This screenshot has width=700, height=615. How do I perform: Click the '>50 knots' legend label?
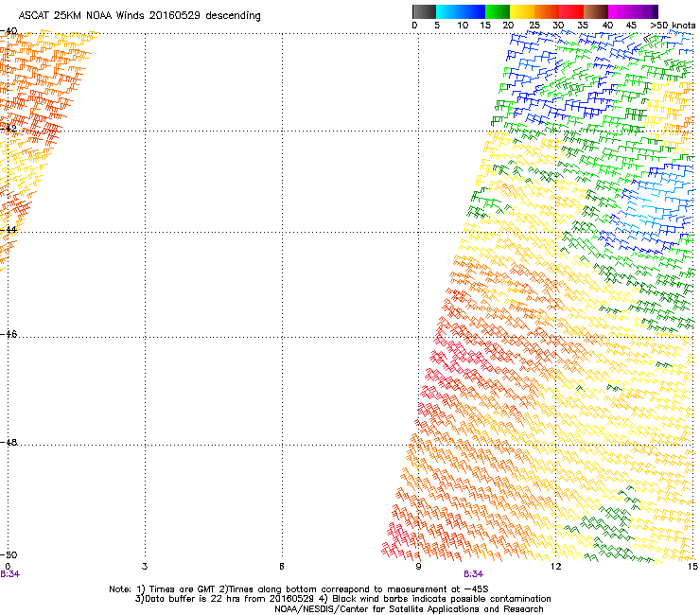coord(674,26)
